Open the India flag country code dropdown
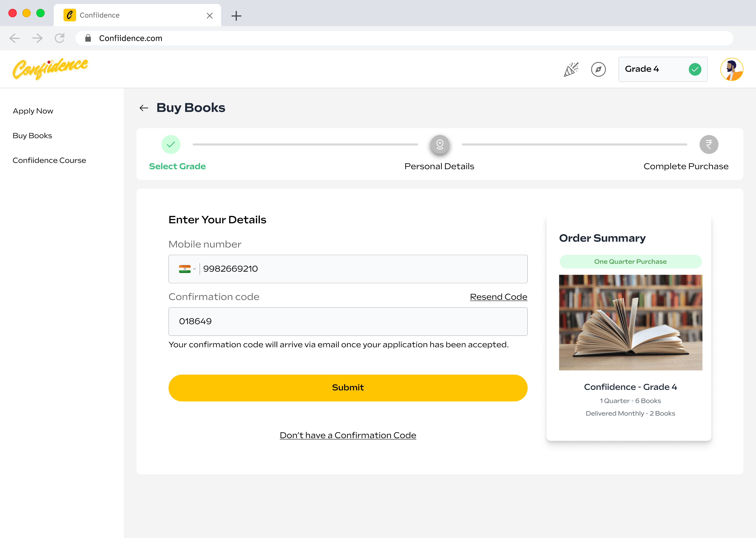Image resolution: width=756 pixels, height=538 pixels. (187, 269)
